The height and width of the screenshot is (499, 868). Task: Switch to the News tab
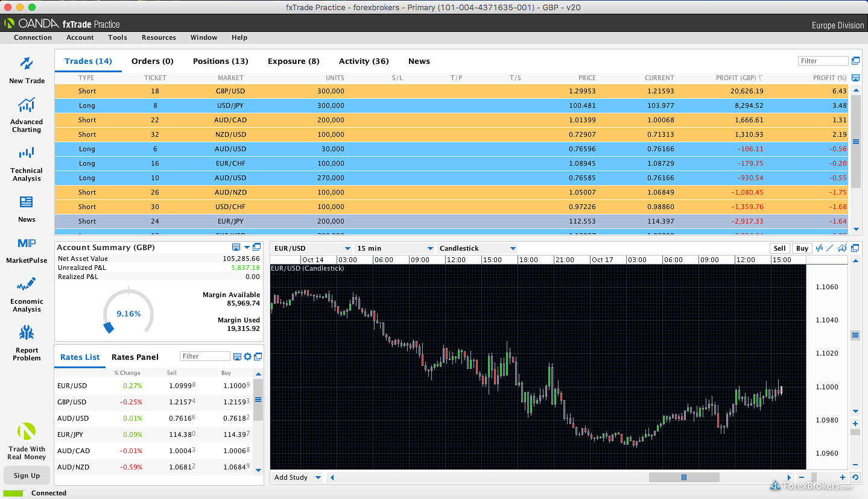419,61
